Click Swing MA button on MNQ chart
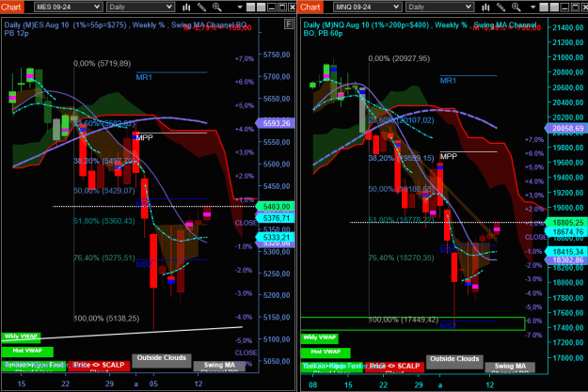 point(510,368)
